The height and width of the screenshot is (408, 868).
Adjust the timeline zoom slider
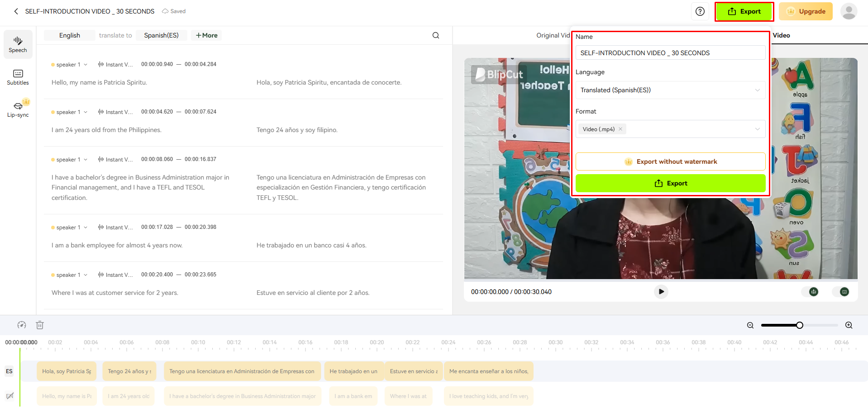pyautogui.click(x=800, y=325)
